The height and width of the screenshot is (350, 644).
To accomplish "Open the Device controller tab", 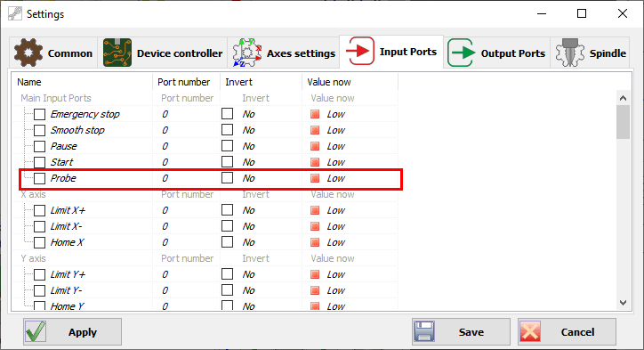I will [x=163, y=53].
